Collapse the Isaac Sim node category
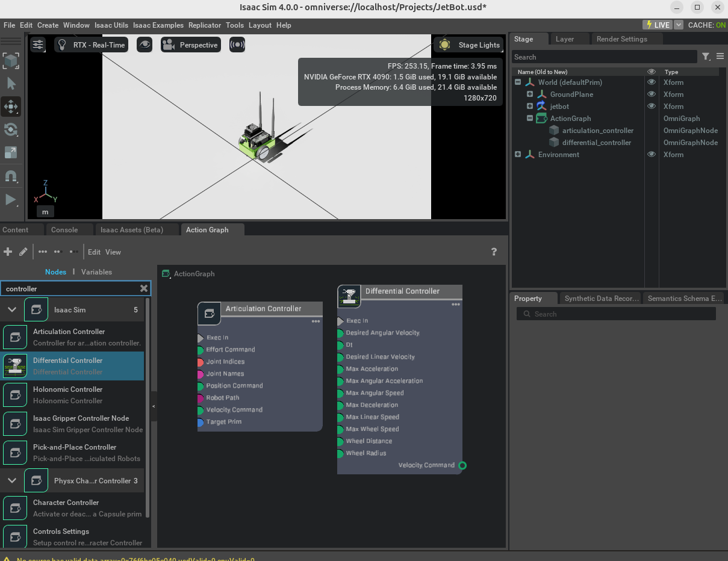The height and width of the screenshot is (561, 728). [11, 310]
